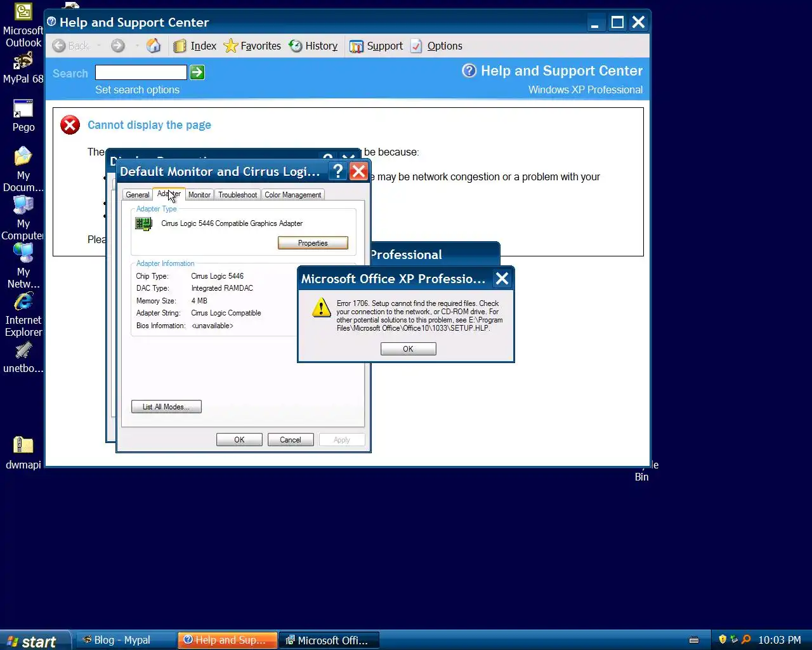
Task: Click OK in the Monitor properties dialog
Action: [239, 440]
